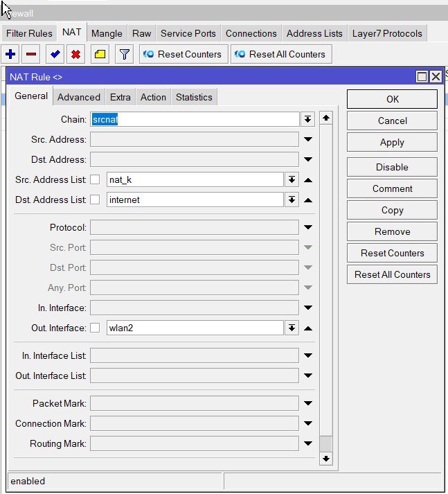Screen dimensions: 448x494
Task: Open the Address Lists tab
Action: (314, 33)
